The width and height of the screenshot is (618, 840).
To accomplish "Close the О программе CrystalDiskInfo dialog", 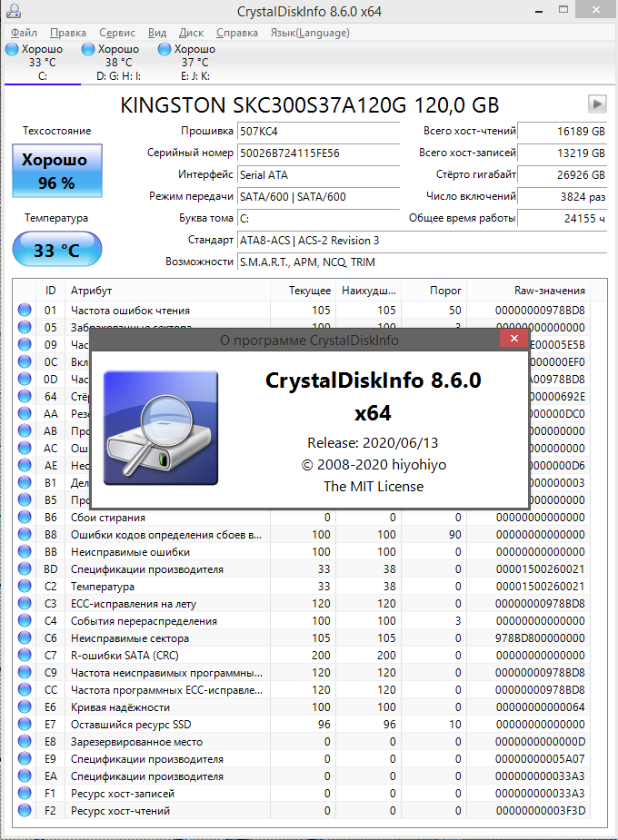I will 514,338.
